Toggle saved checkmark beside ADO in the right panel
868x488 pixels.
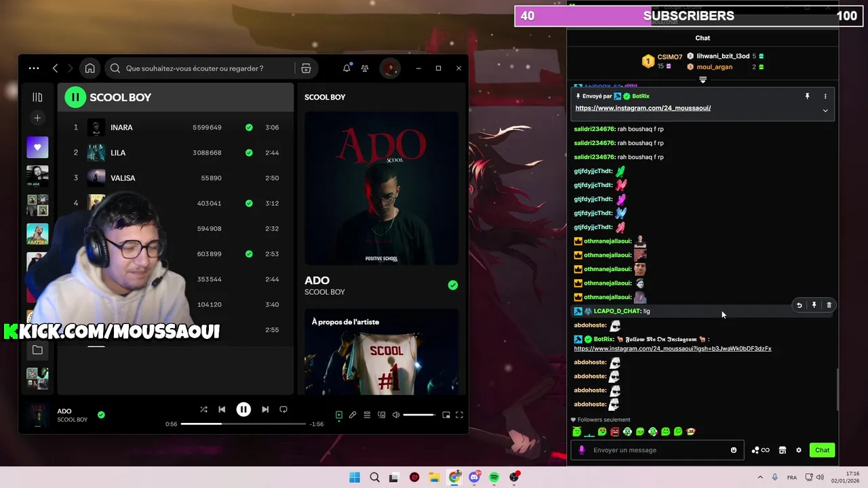(x=452, y=285)
